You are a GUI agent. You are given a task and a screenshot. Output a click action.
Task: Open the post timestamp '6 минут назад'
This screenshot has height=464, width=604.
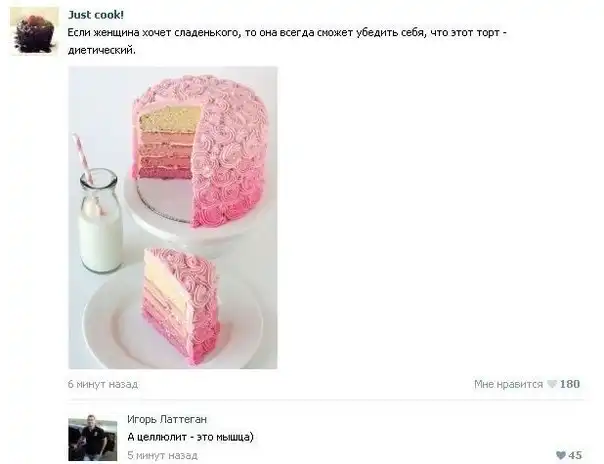click(x=103, y=384)
